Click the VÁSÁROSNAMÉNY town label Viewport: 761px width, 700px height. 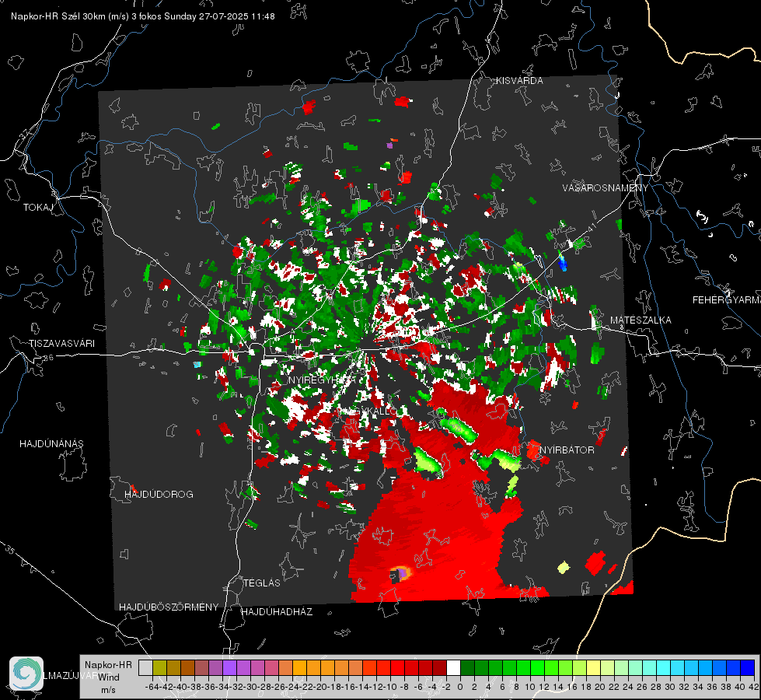pyautogui.click(x=606, y=188)
